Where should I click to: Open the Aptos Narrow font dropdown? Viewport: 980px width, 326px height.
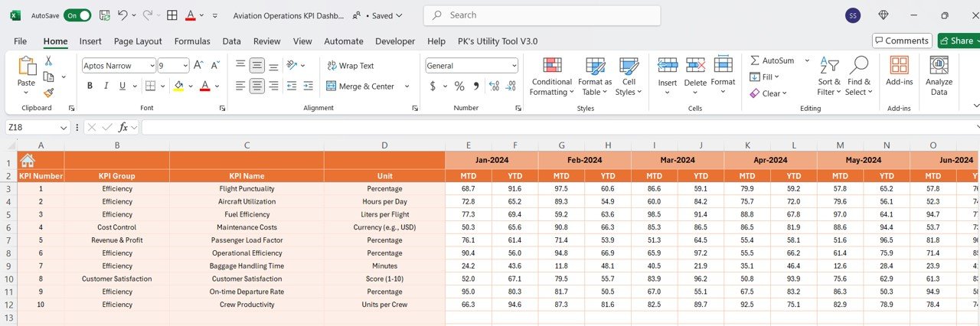tap(152, 66)
